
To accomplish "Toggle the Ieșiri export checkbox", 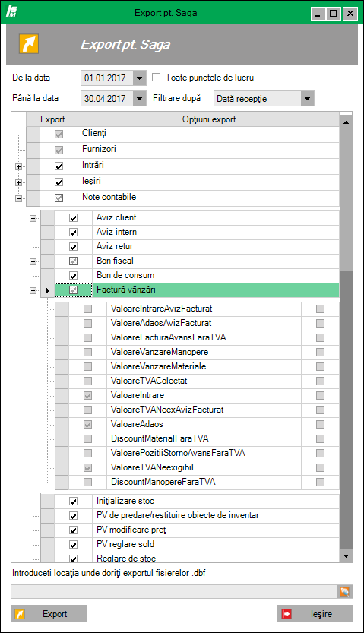I will tap(59, 182).
